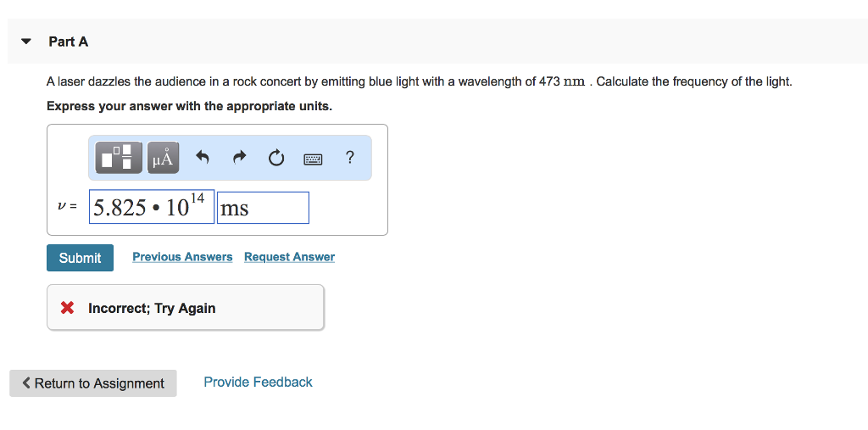868x430 pixels.
Task: Click the red X incorrect icon
Action: (x=68, y=308)
